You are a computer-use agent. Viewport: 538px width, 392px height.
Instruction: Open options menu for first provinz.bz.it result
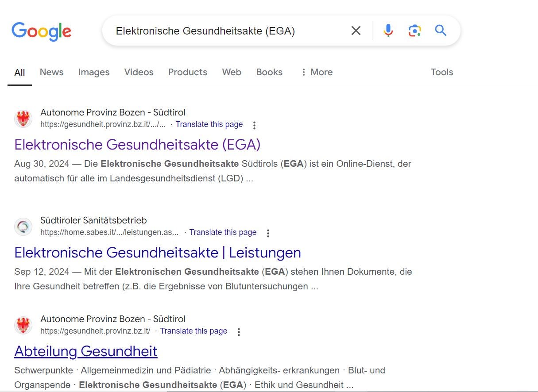point(254,125)
